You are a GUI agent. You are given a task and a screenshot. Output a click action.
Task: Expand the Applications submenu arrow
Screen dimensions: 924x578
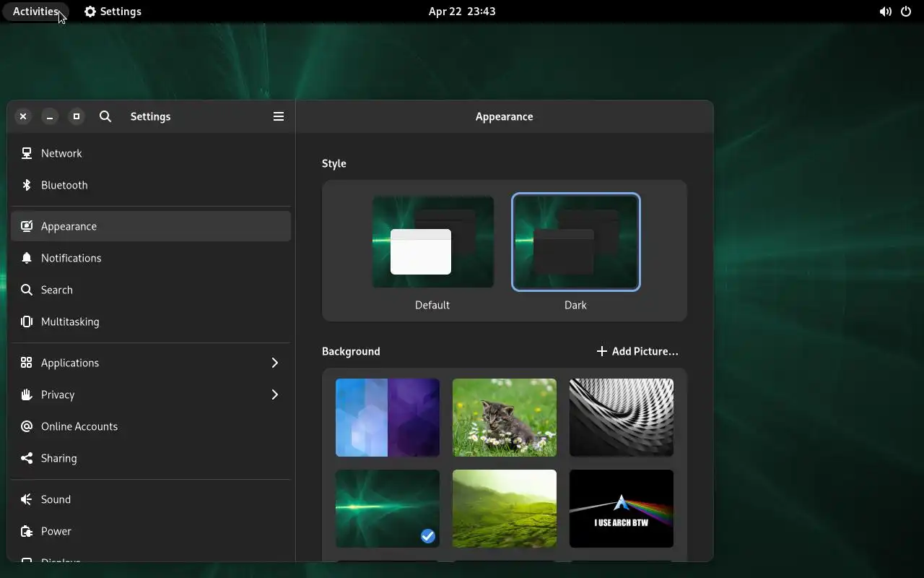coord(274,363)
